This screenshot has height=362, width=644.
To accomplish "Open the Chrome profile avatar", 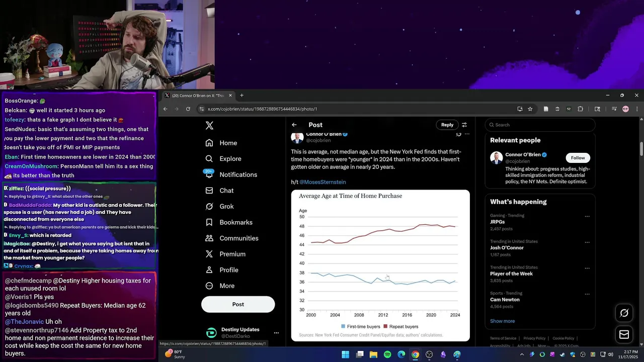I will coord(625,109).
